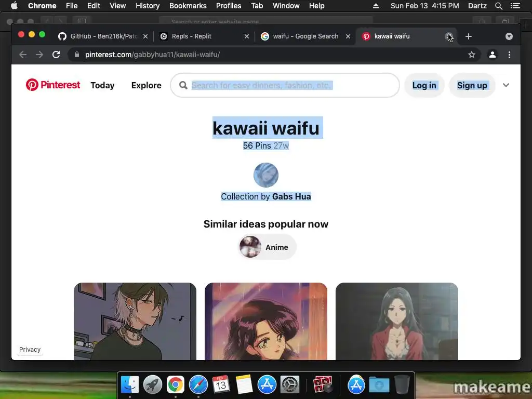Open the Profiles menu

tap(229, 6)
